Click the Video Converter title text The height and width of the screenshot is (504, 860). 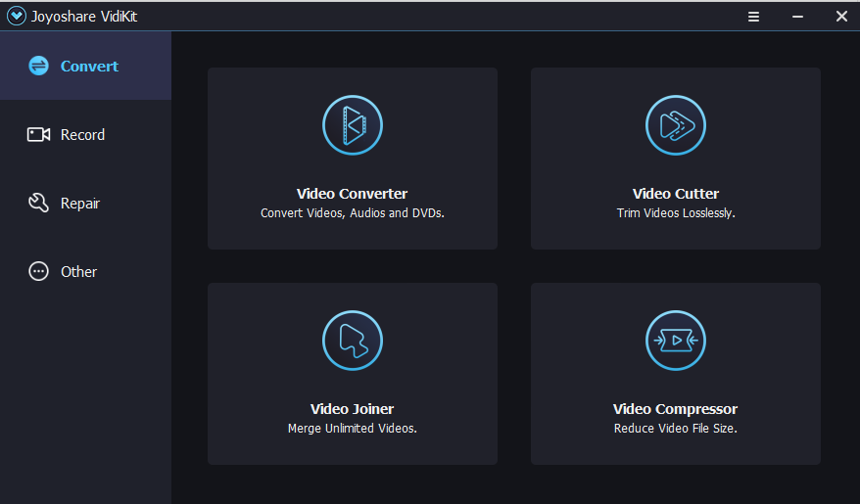pos(352,194)
